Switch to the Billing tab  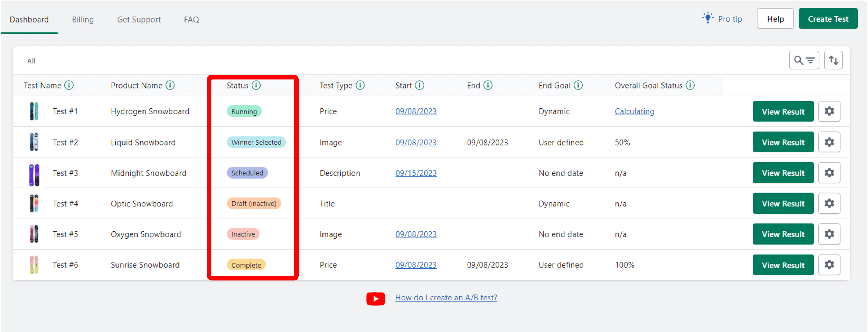83,20
